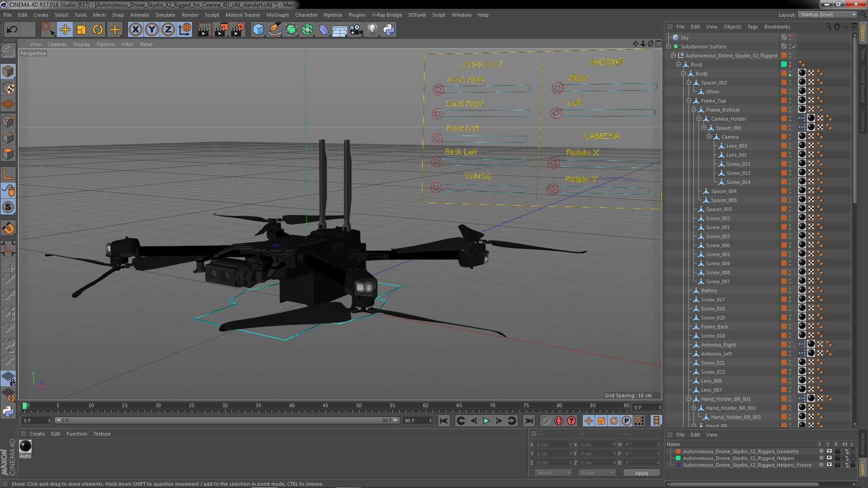868x488 pixels.
Task: Click the Rotate X camera slider handle
Action: [x=554, y=163]
